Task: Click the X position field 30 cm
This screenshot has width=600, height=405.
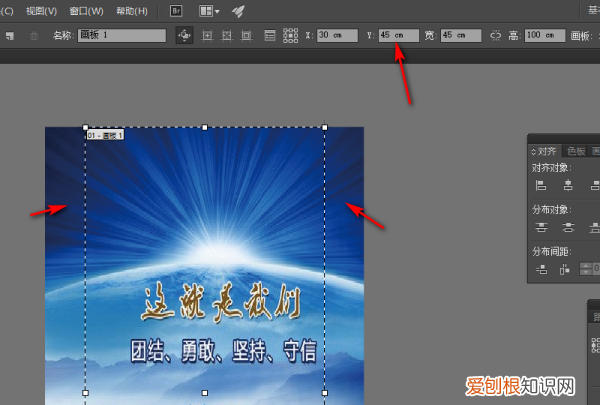Action: coord(337,35)
